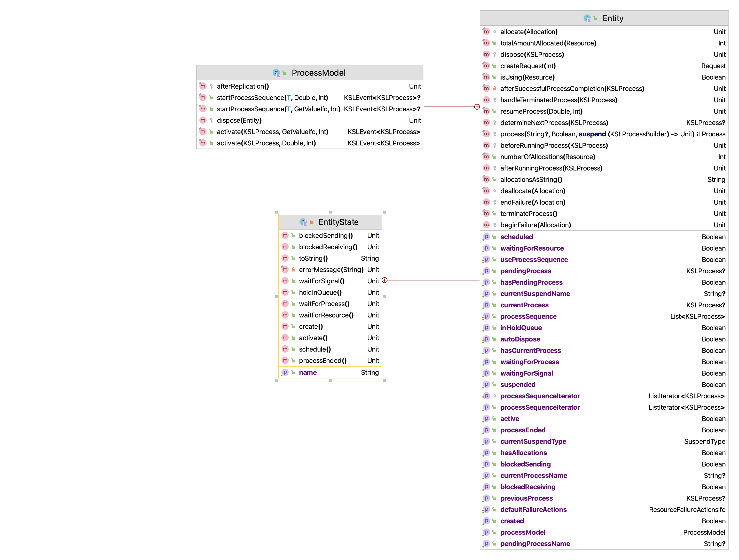Click property icon of processSequence
Image resolution: width=739 pixels, height=560 pixels.
pos(486,316)
